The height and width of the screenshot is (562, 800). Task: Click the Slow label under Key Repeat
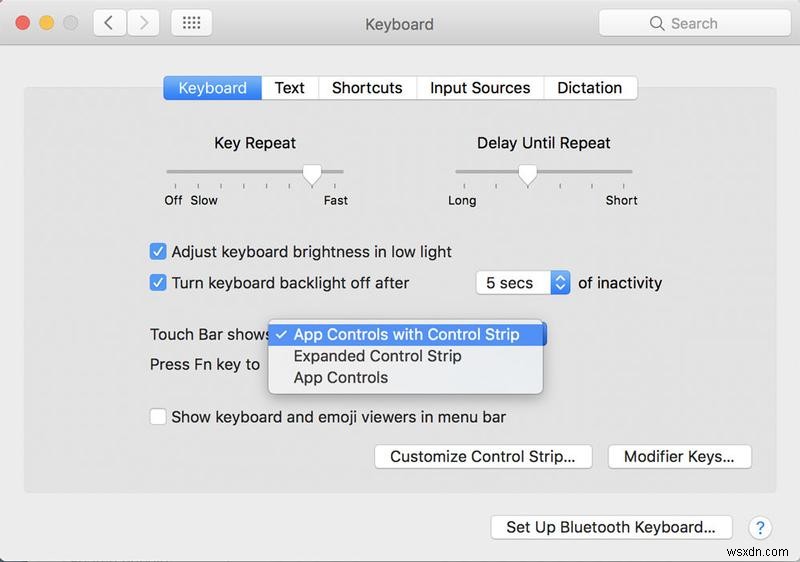coord(204,200)
